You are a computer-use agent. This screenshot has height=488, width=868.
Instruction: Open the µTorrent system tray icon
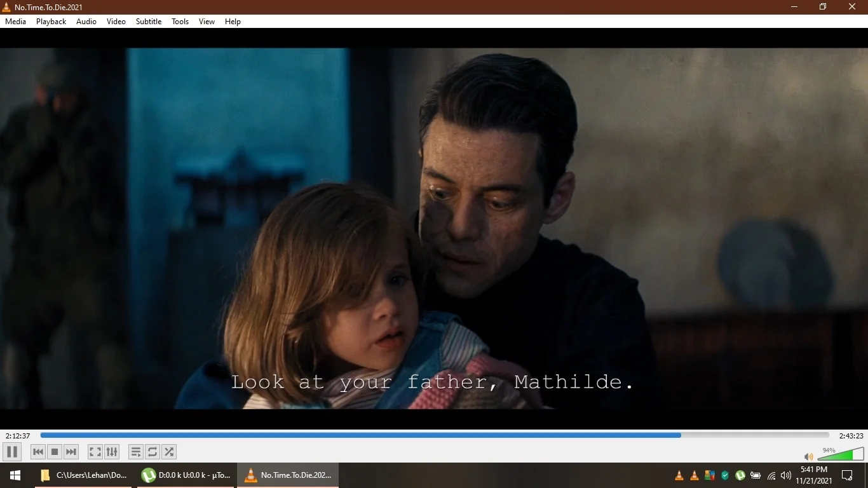pyautogui.click(x=740, y=475)
